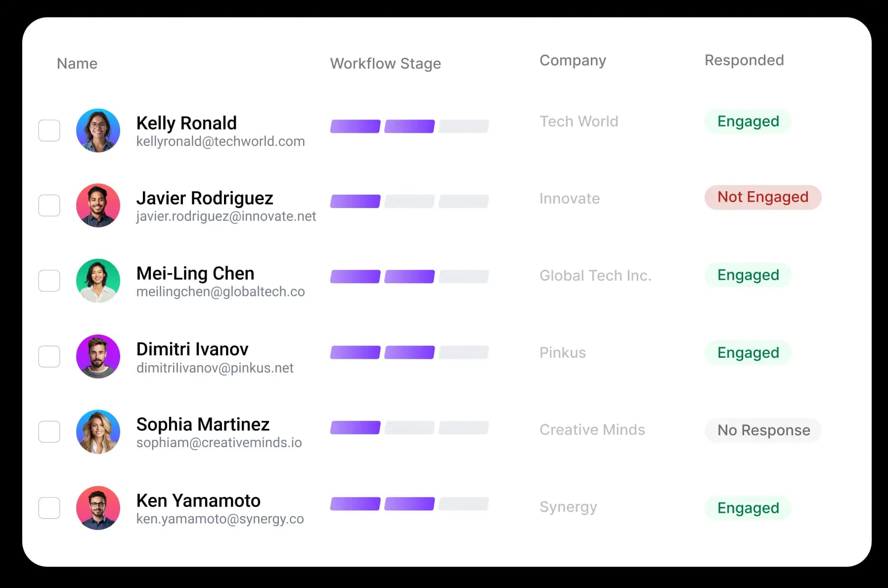This screenshot has height=588, width=888.
Task: Sort by the Name column header
Action: coord(77,63)
